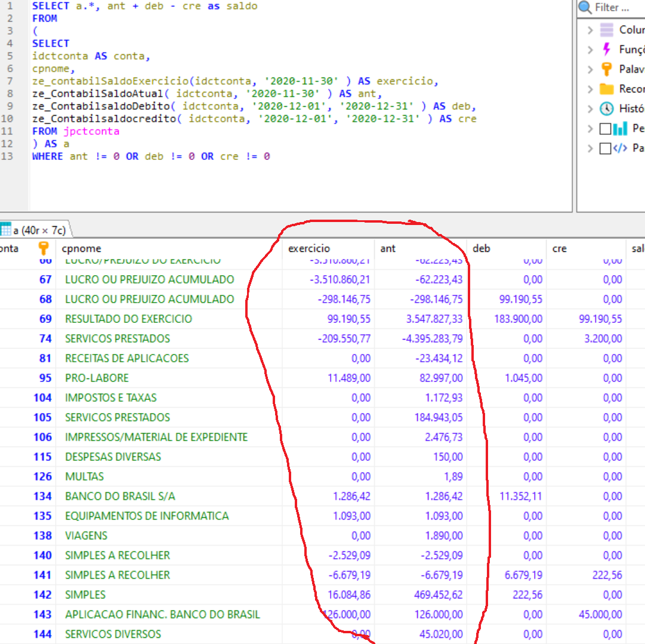Expand the History clock node
Image resolution: width=645 pixels, height=644 pixels.
click(x=590, y=109)
